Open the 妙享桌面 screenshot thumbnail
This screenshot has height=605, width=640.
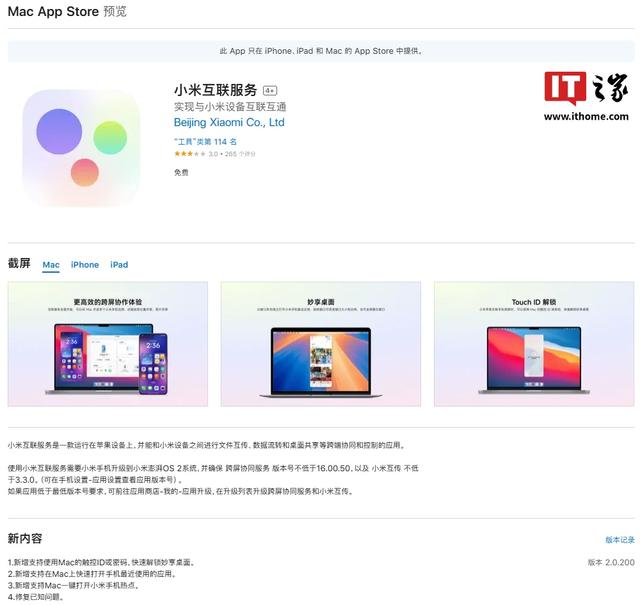321,343
